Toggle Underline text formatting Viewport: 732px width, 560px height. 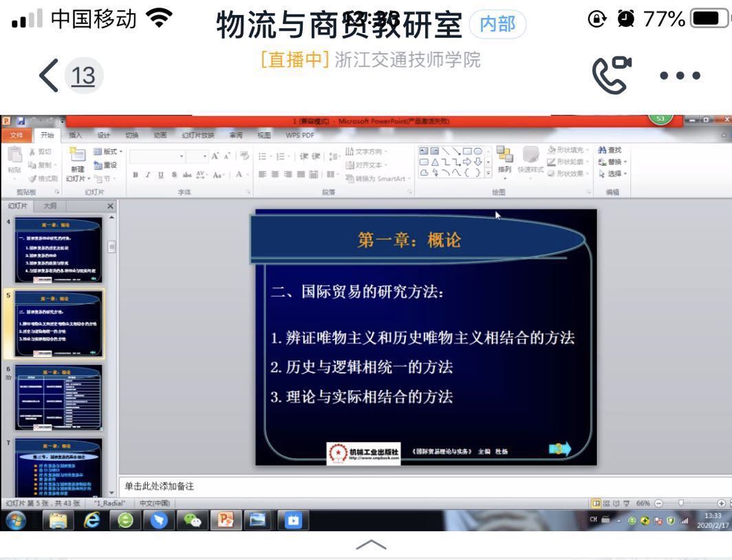[162, 175]
